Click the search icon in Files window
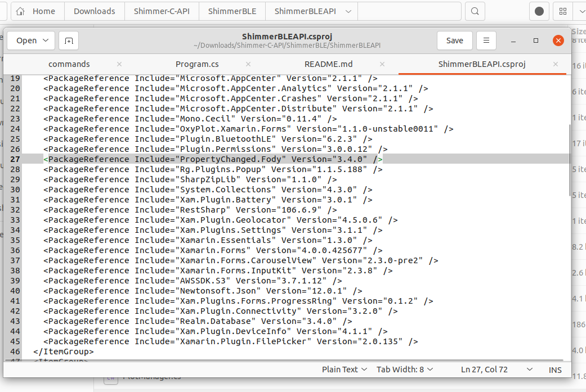The height and width of the screenshot is (392, 586). pyautogui.click(x=475, y=11)
